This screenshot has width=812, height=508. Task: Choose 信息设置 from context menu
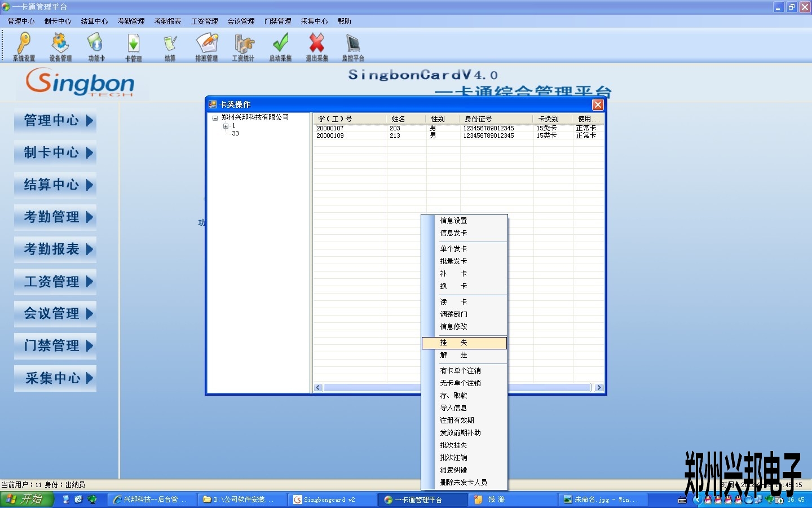coord(464,221)
